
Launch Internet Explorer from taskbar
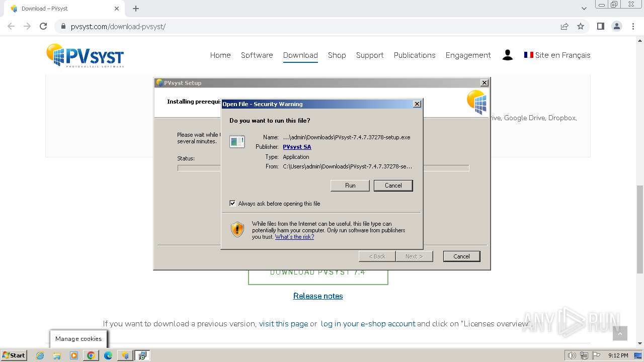tap(40, 355)
